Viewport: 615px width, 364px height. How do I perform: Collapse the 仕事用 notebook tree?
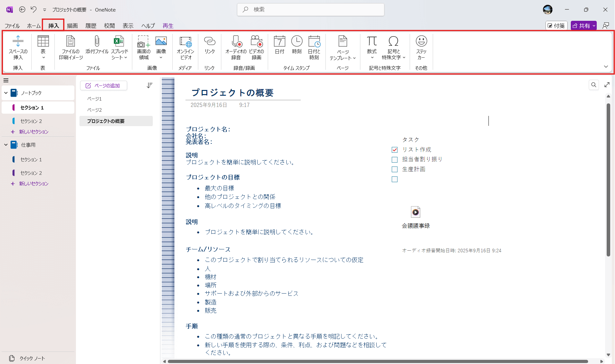coord(6,145)
